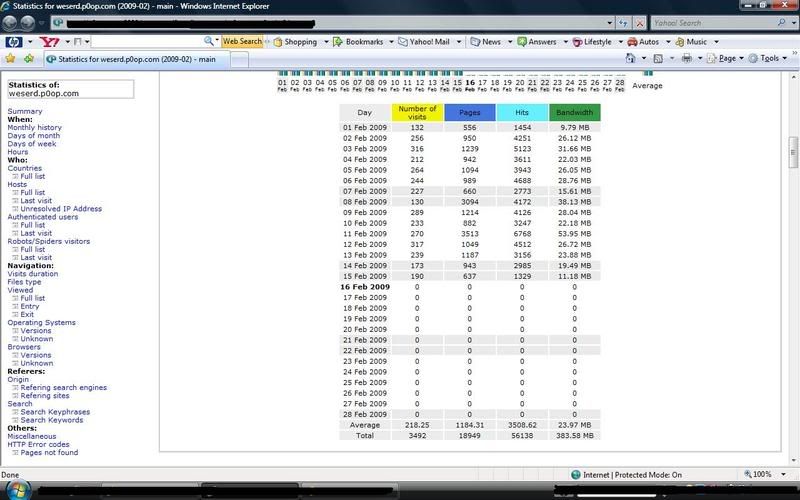Open the Shopping toolbar menu

pyautogui.click(x=294, y=42)
